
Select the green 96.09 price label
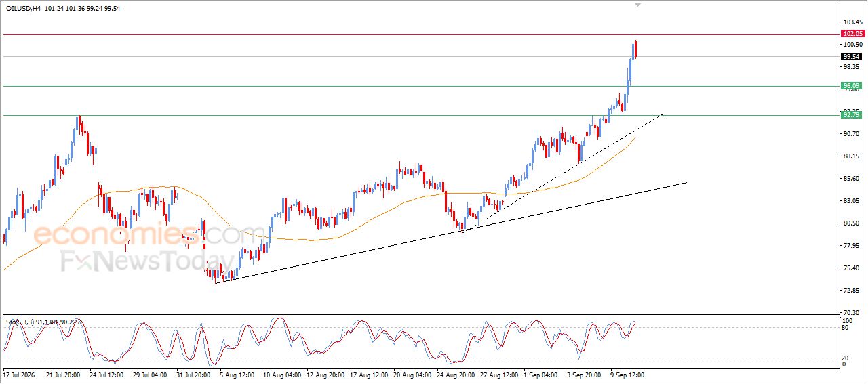tap(851, 86)
